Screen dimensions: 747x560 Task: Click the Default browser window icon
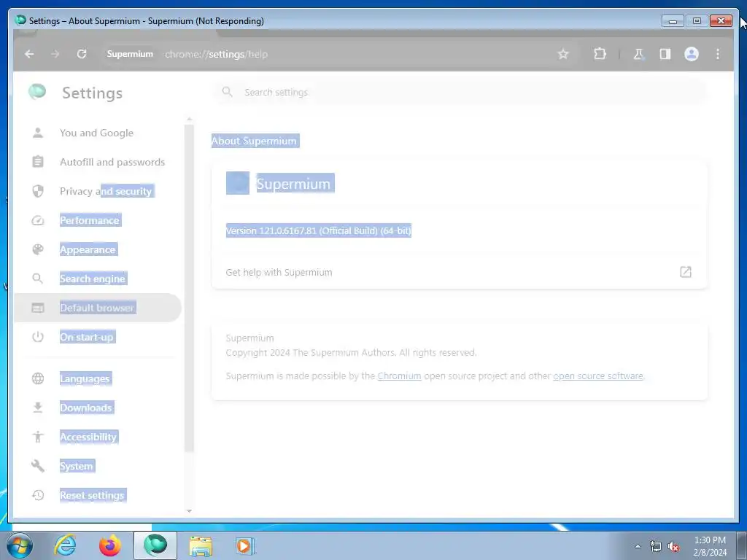point(38,308)
